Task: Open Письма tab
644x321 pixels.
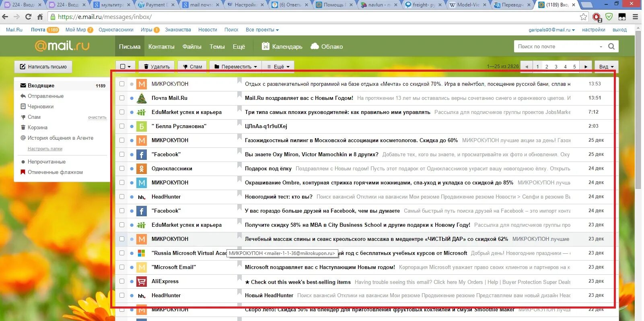Action: pyautogui.click(x=130, y=46)
